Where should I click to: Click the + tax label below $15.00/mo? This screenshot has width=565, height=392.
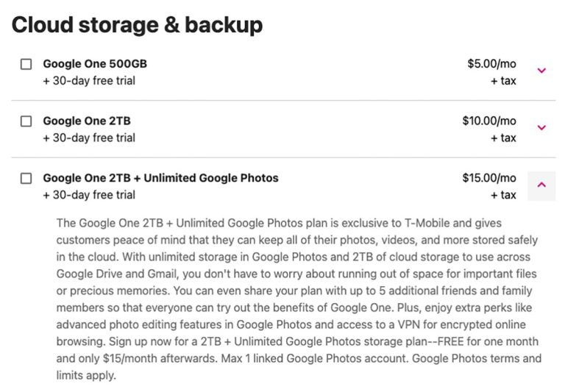[503, 195]
